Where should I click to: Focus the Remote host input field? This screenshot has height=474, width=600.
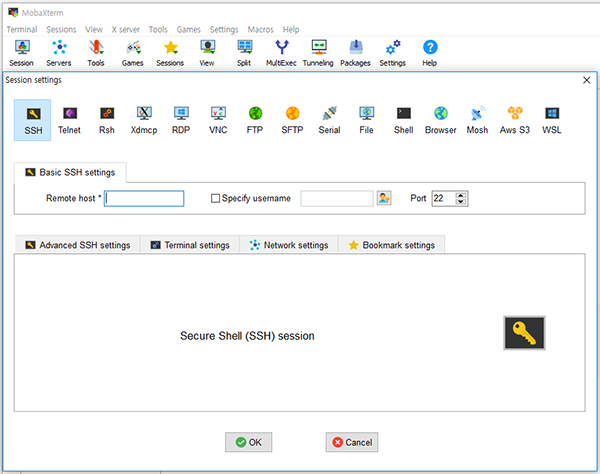(144, 199)
